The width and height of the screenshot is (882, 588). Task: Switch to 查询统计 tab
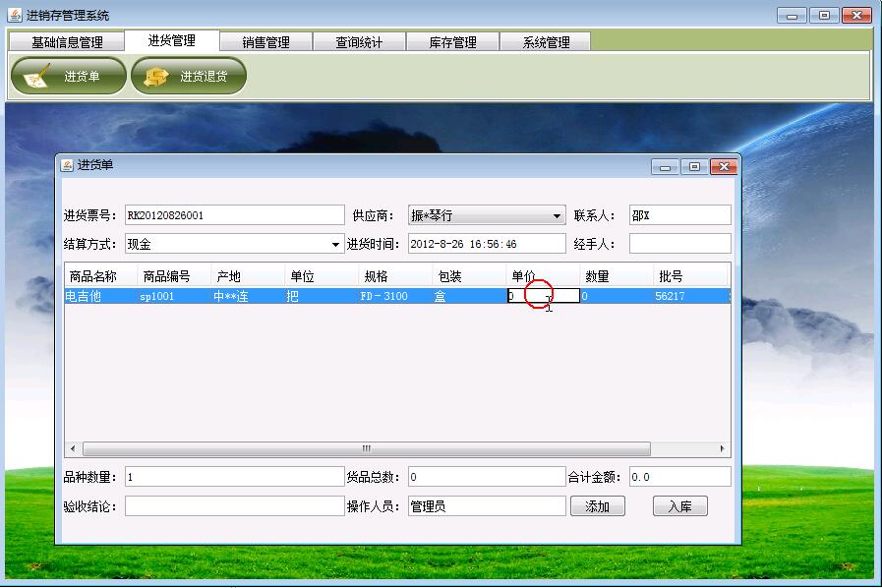click(359, 42)
